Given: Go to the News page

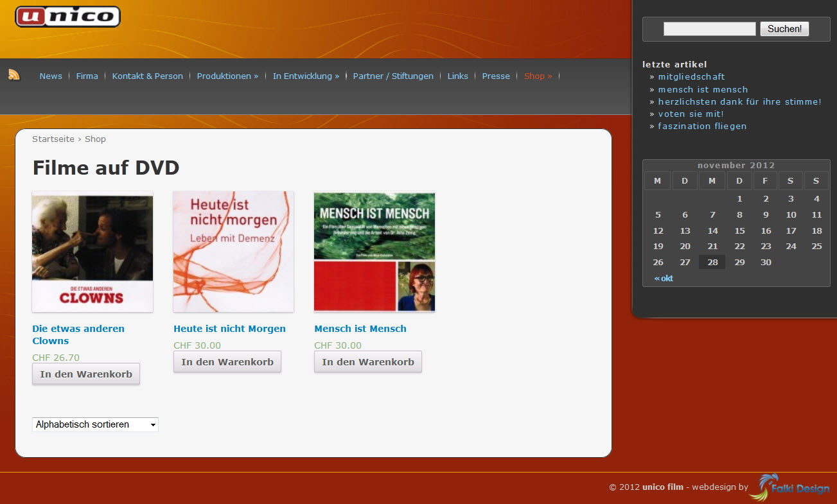Looking at the screenshot, I should click(51, 76).
